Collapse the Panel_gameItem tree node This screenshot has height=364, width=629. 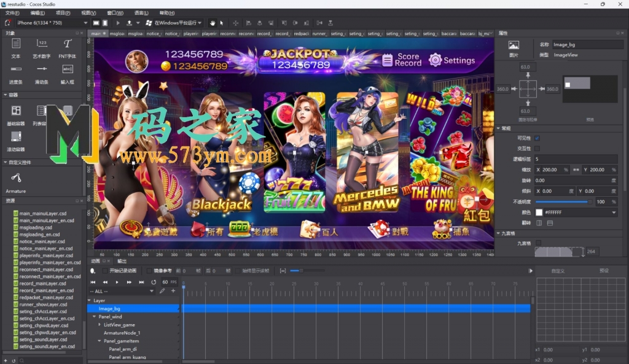tap(100, 341)
